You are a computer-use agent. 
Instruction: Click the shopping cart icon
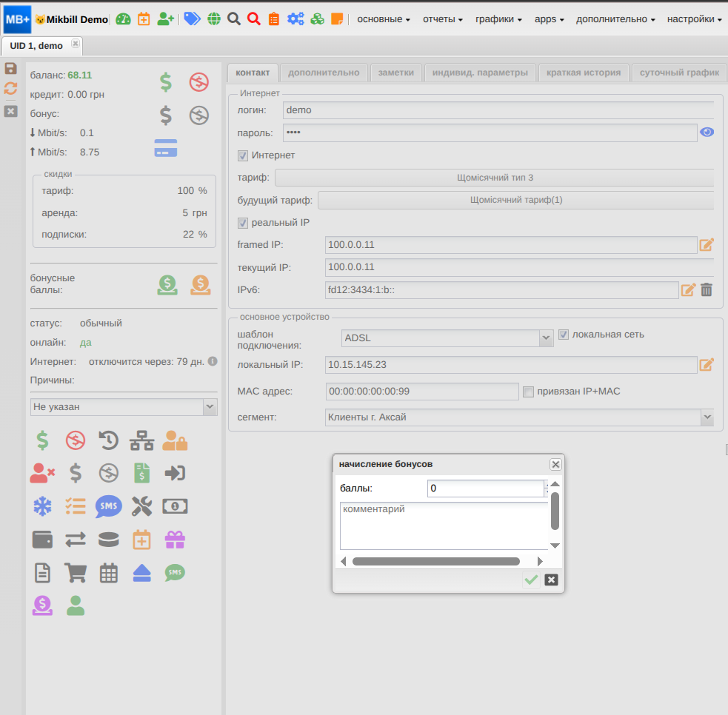click(x=76, y=573)
